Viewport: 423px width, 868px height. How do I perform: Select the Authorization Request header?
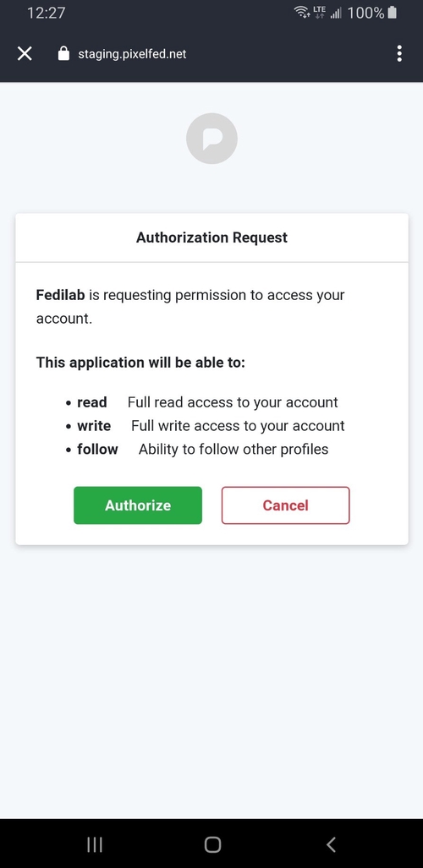[211, 237]
